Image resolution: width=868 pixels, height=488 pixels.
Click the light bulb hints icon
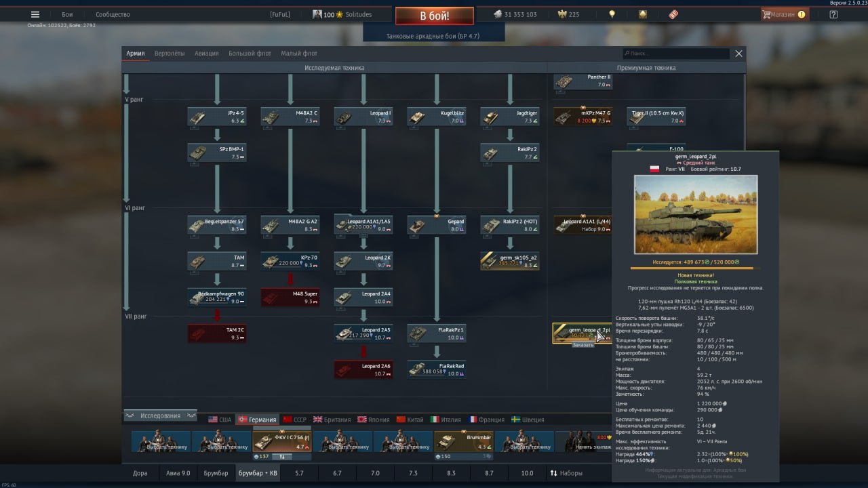612,14
